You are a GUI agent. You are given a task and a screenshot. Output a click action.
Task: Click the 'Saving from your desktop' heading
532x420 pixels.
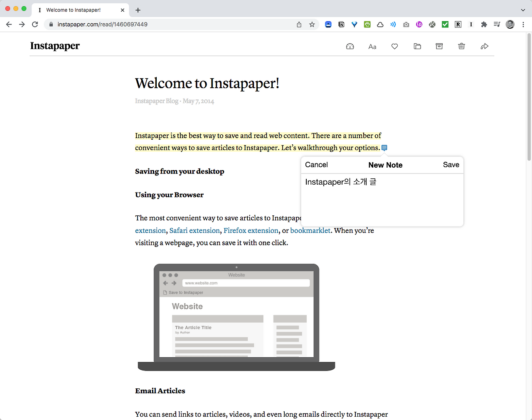tap(180, 171)
